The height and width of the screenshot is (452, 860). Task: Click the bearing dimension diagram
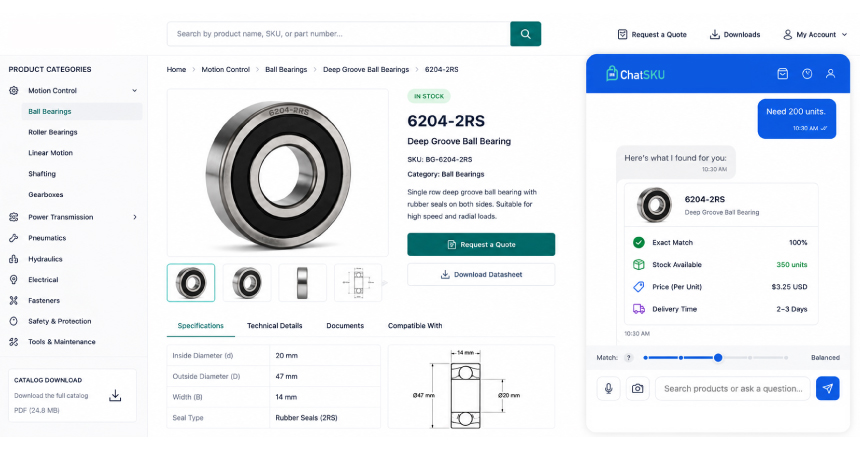click(x=471, y=387)
